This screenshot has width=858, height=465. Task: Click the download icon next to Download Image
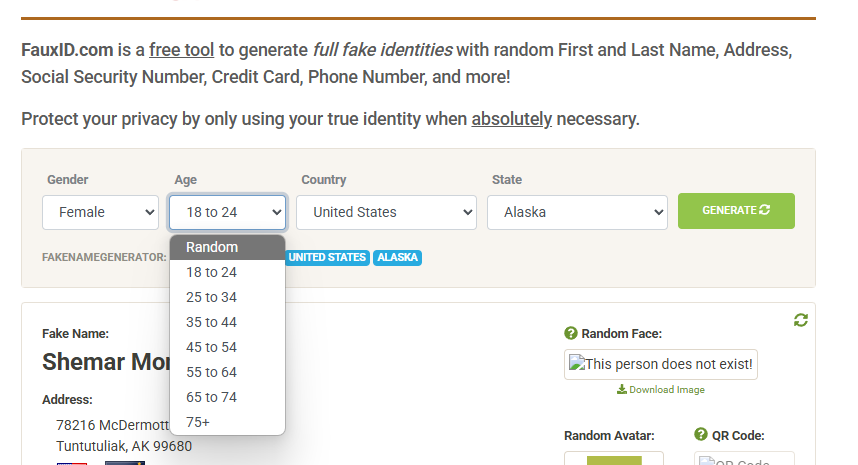point(622,389)
